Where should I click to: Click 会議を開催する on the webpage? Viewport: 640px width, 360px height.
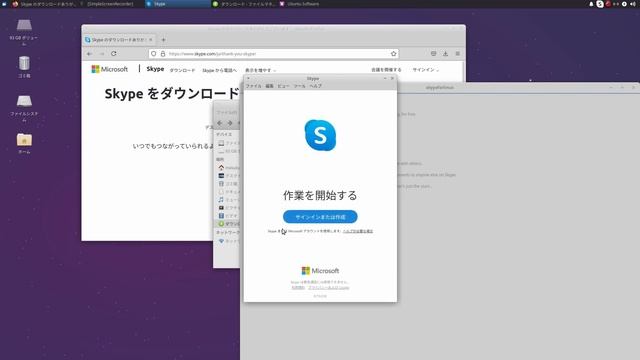(x=386, y=70)
